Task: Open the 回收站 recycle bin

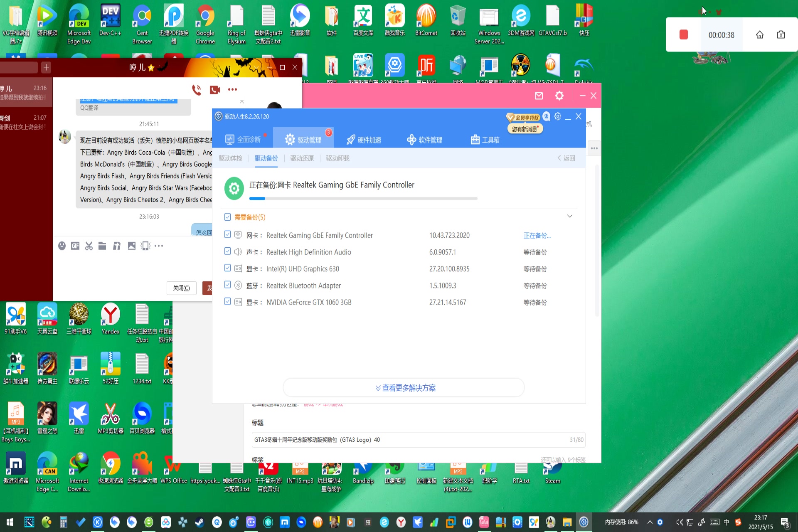Action: point(458,20)
